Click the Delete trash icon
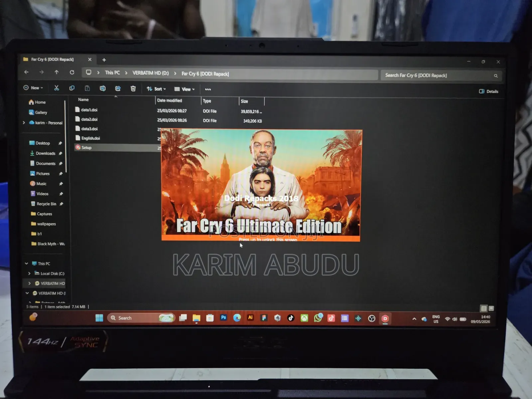The height and width of the screenshot is (399, 532). [x=133, y=88]
